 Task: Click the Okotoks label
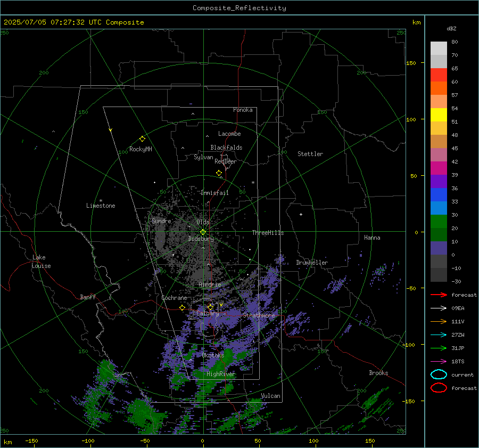tap(213, 355)
